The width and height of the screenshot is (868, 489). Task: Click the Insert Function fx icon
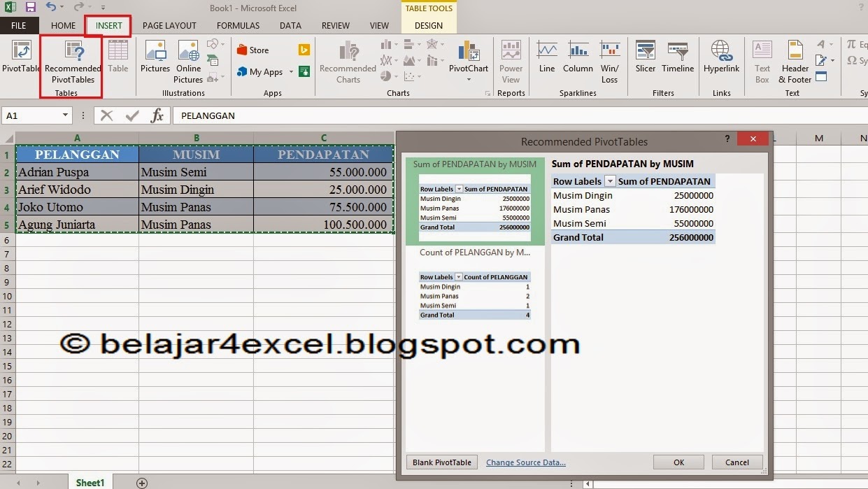(x=157, y=115)
